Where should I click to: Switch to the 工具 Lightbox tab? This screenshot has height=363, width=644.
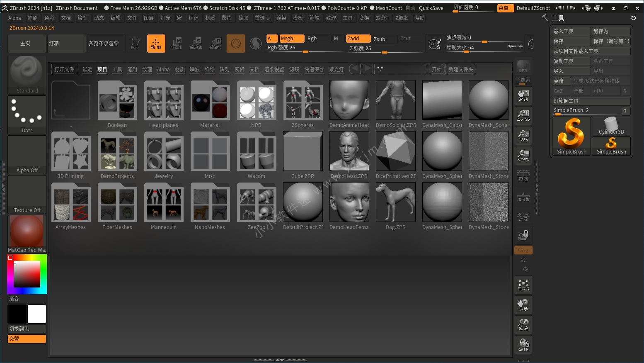117,69
